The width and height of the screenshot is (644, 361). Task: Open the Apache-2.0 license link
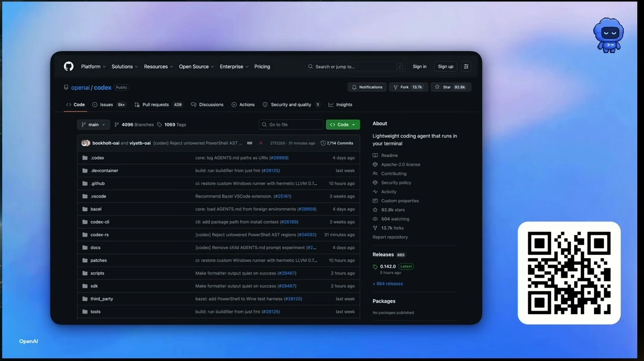tap(396, 165)
